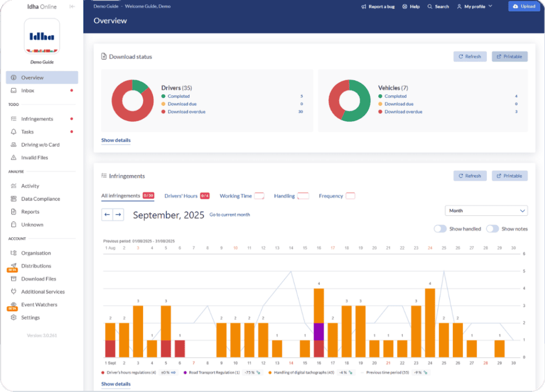545x392 pixels.
Task: Open the Idha company logo thumbnail
Action: coord(42,36)
